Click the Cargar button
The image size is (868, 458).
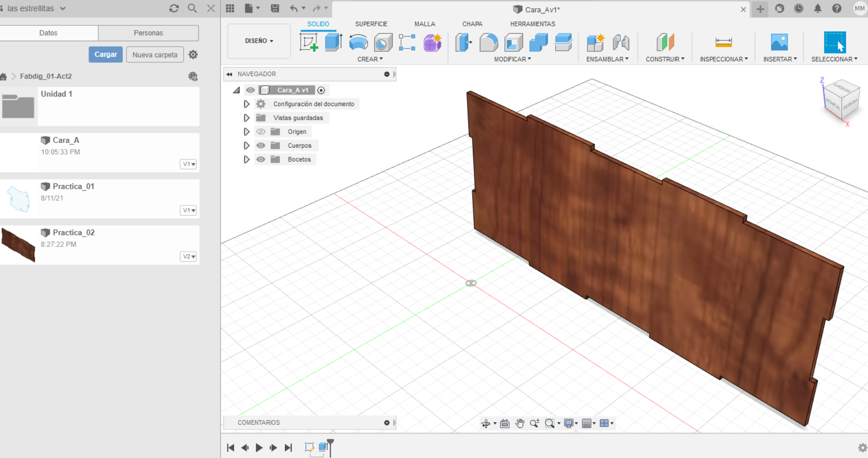click(105, 54)
